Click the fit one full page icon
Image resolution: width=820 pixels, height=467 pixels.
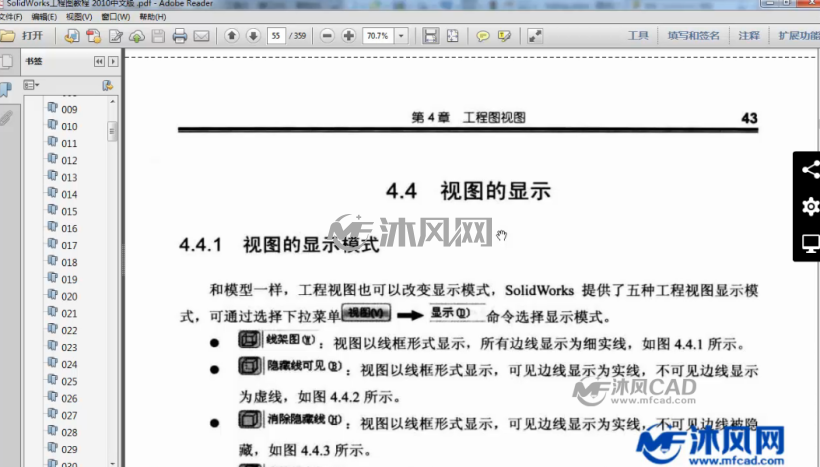click(x=452, y=36)
